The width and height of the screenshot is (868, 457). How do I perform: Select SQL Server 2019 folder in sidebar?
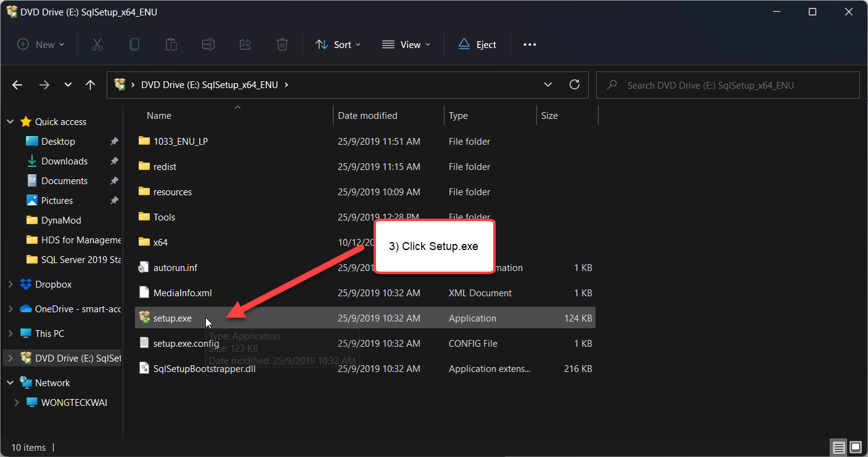pyautogui.click(x=81, y=259)
